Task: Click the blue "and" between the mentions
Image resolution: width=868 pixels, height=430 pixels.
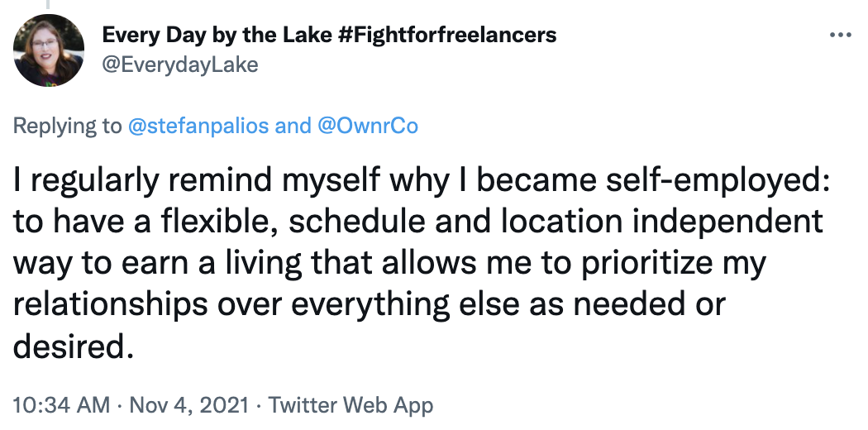Action: click(293, 127)
